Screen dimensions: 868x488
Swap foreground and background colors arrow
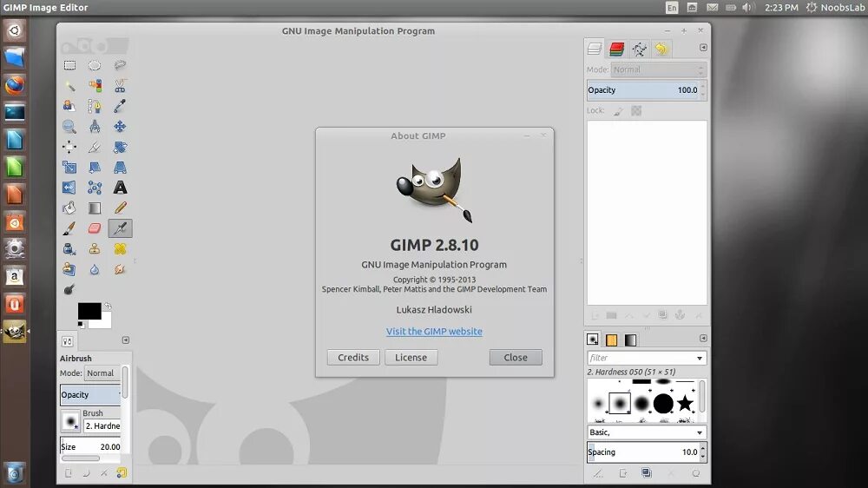click(x=108, y=306)
